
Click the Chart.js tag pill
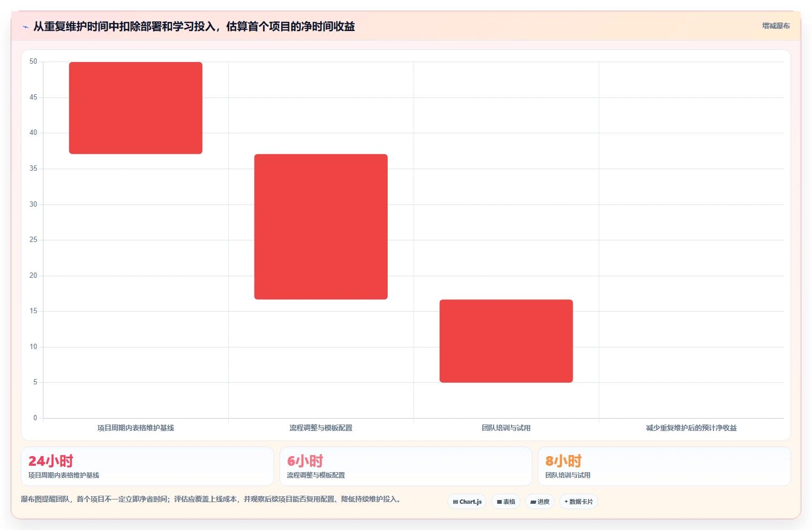[x=467, y=502]
